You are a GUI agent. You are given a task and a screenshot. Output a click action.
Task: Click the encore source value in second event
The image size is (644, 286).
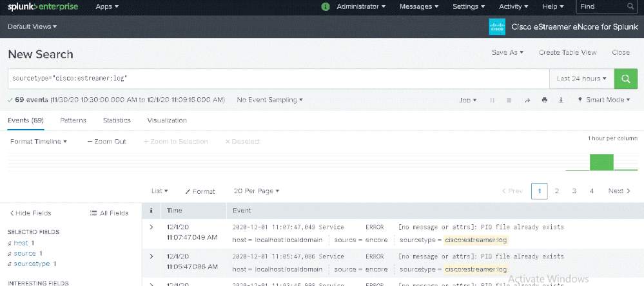(x=376, y=269)
